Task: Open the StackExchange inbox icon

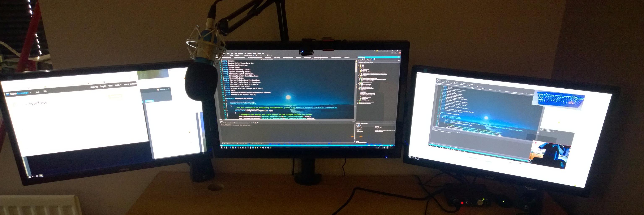Action: pos(38,92)
